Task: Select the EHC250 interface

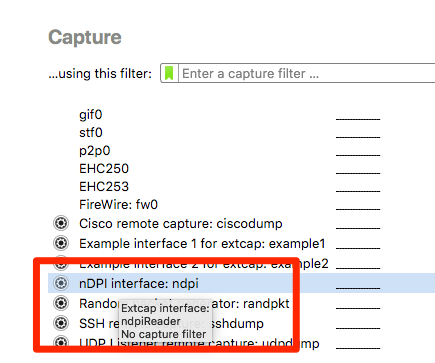Action: point(104,169)
